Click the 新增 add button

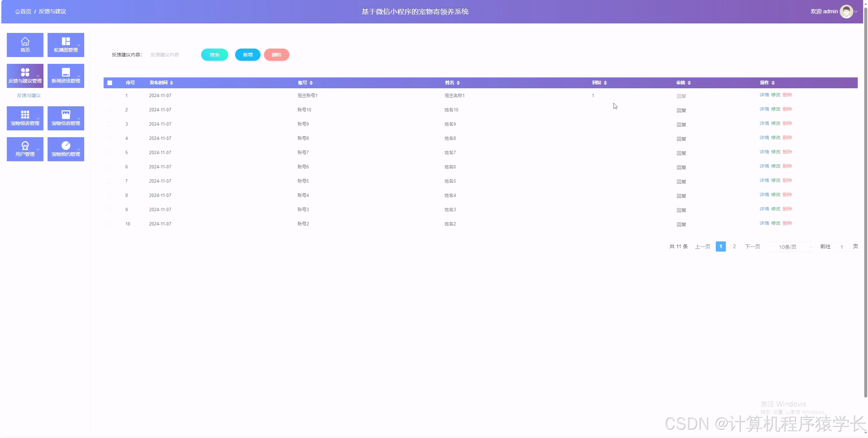248,55
